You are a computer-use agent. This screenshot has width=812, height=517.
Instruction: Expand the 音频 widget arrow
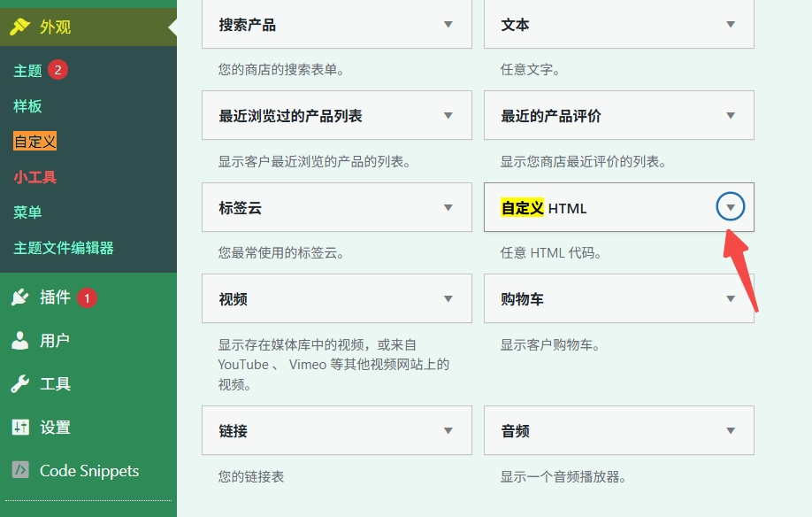point(731,430)
